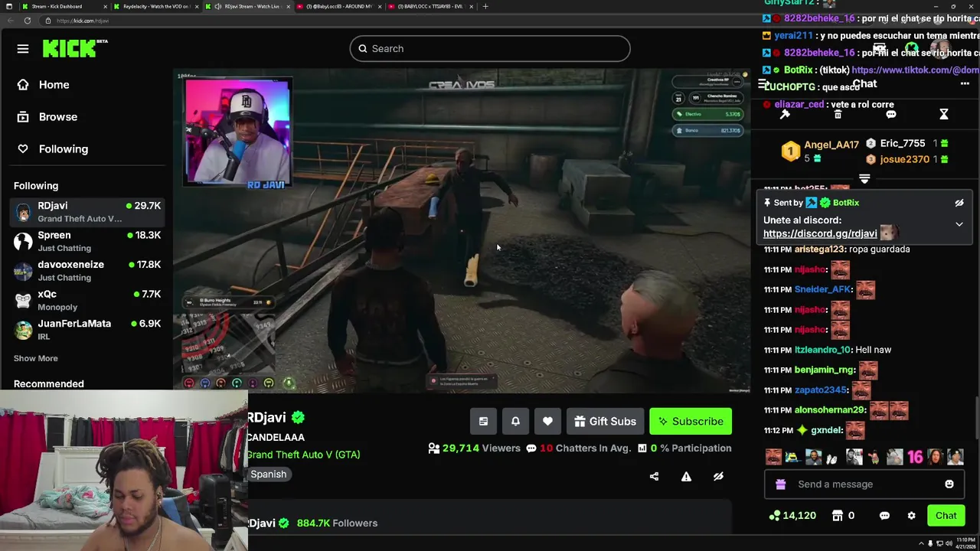Collapse the gift leaderboard bar
This screenshot has width=980, height=551.
[x=864, y=179]
